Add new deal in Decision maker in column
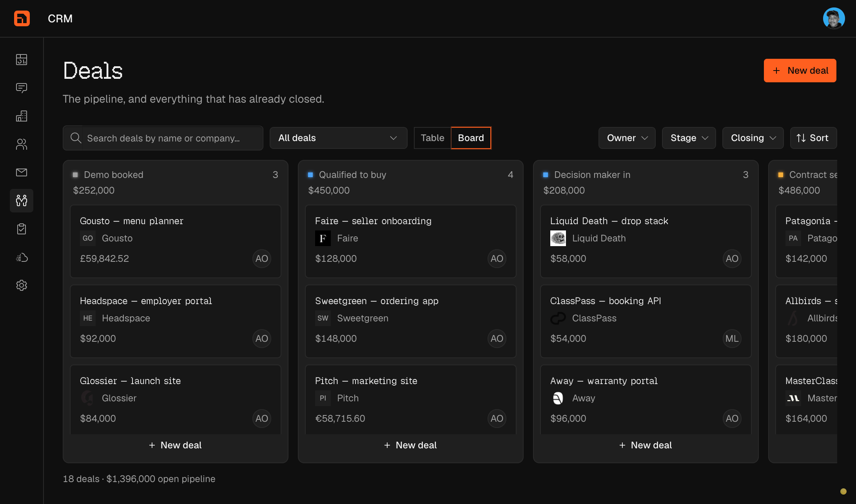 click(x=646, y=445)
